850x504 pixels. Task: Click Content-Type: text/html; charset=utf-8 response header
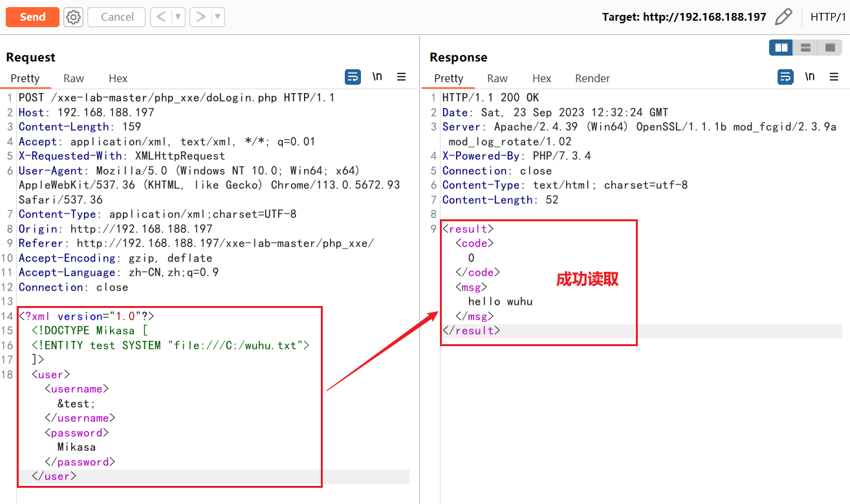[x=565, y=185]
